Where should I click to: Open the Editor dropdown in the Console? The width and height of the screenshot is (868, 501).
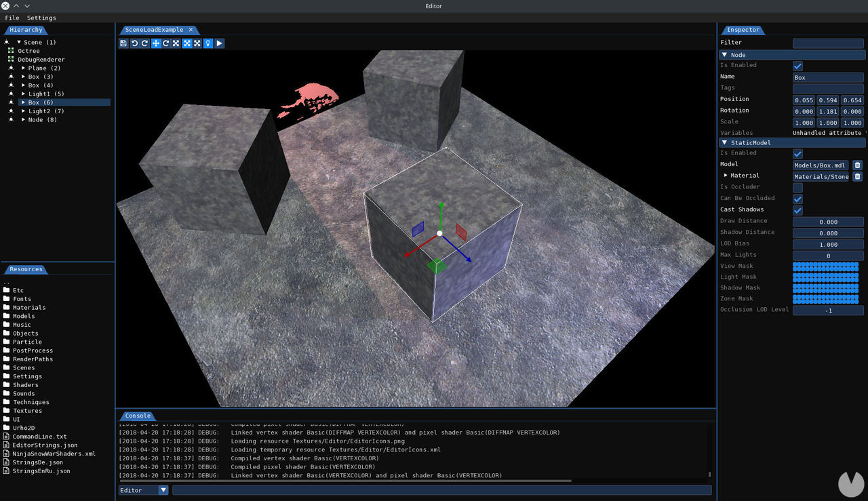tap(143, 490)
